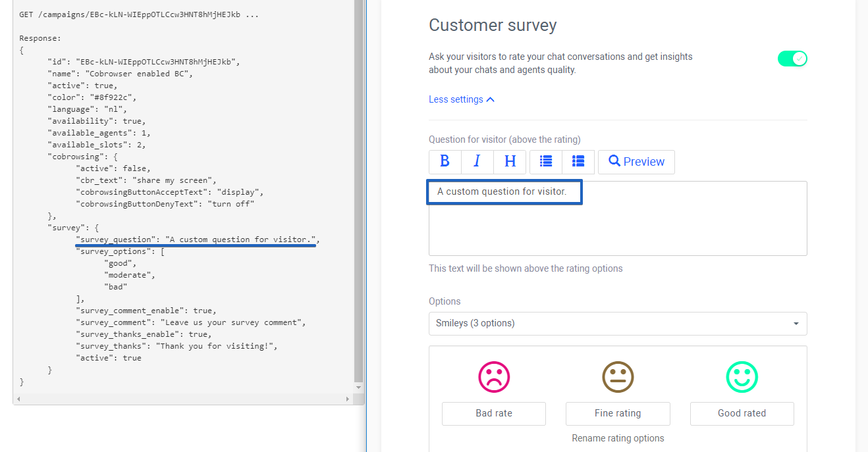Click the pink sad face smiley
The width and height of the screenshot is (868, 452).
click(x=493, y=377)
